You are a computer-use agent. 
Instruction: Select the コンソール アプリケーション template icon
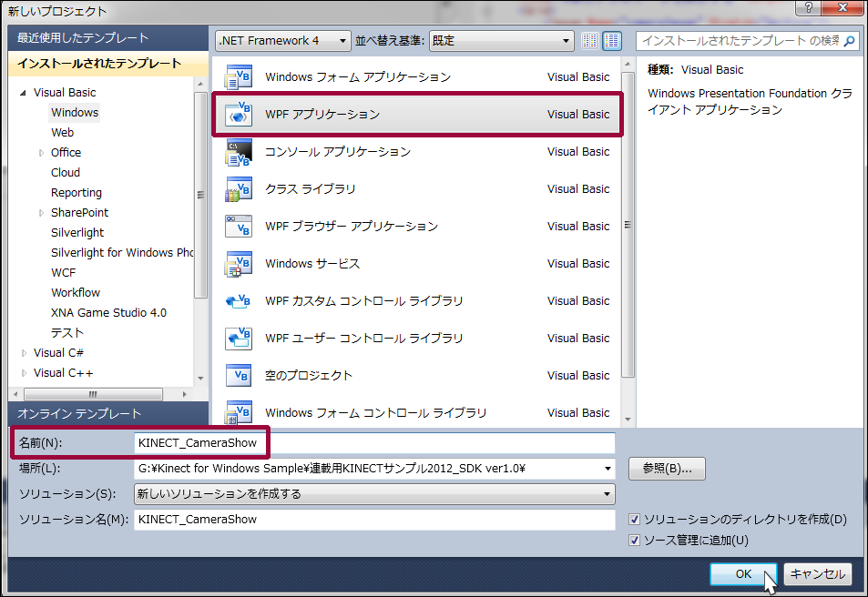click(239, 152)
